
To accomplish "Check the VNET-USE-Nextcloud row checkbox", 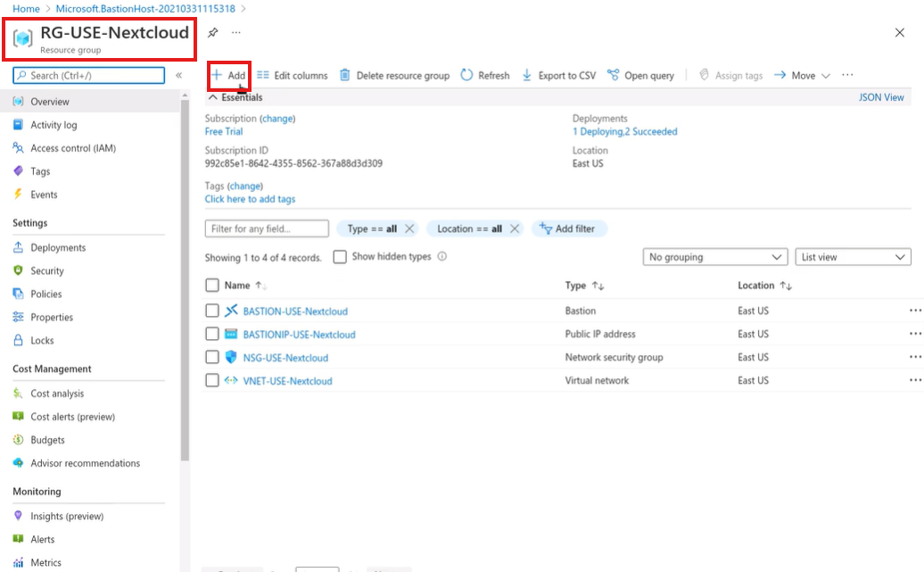I will click(x=212, y=380).
